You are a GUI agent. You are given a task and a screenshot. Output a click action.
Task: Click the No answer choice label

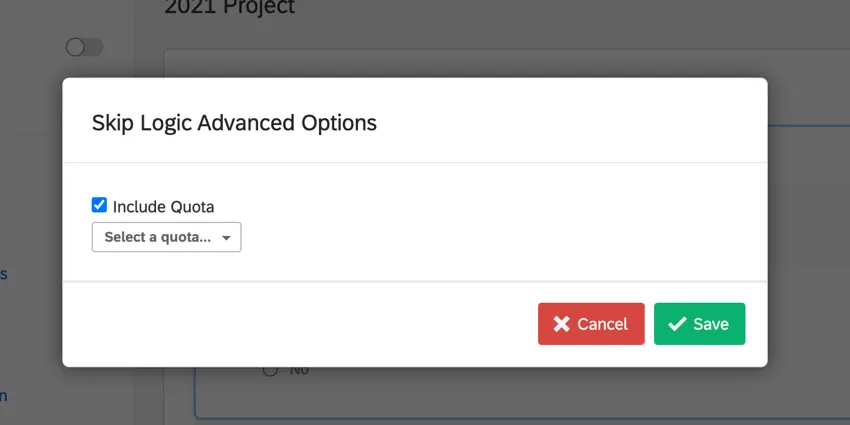(x=299, y=370)
